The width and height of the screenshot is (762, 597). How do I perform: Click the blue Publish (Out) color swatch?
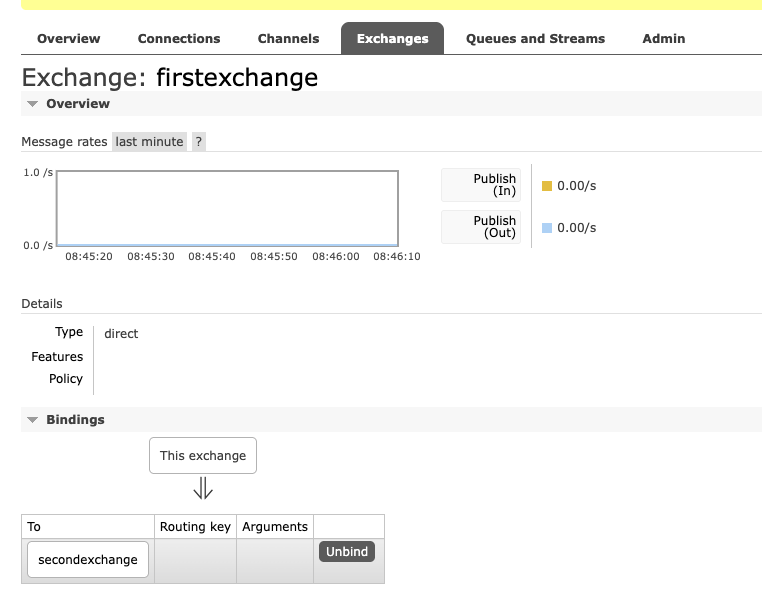[x=547, y=228]
